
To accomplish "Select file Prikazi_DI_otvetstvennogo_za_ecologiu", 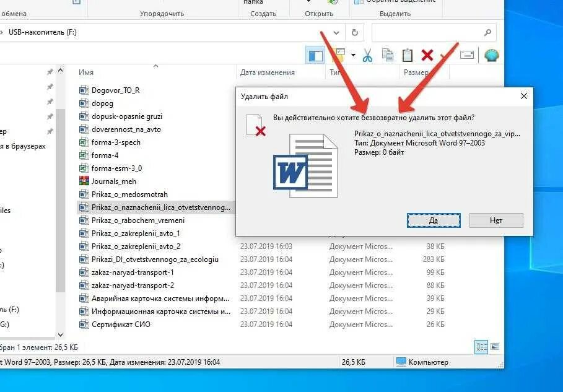I will pyautogui.click(x=155, y=259).
